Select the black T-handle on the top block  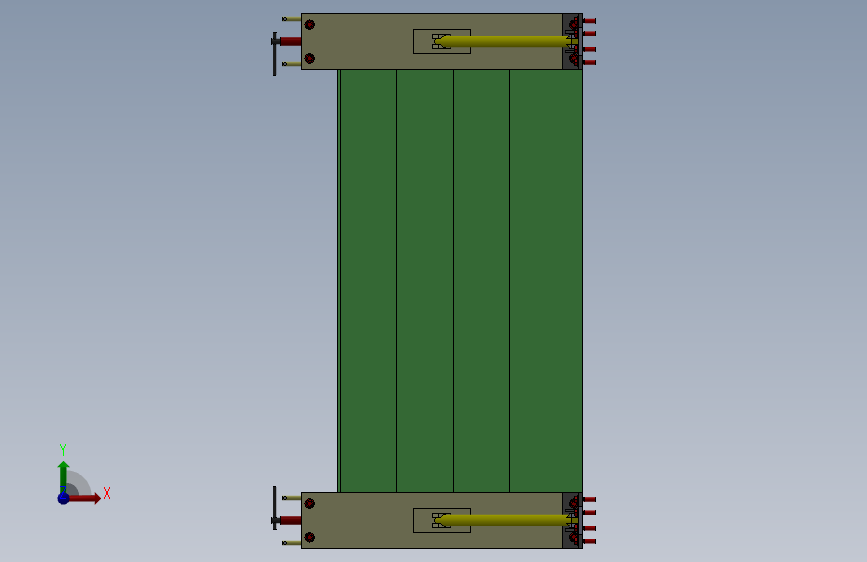click(x=274, y=54)
